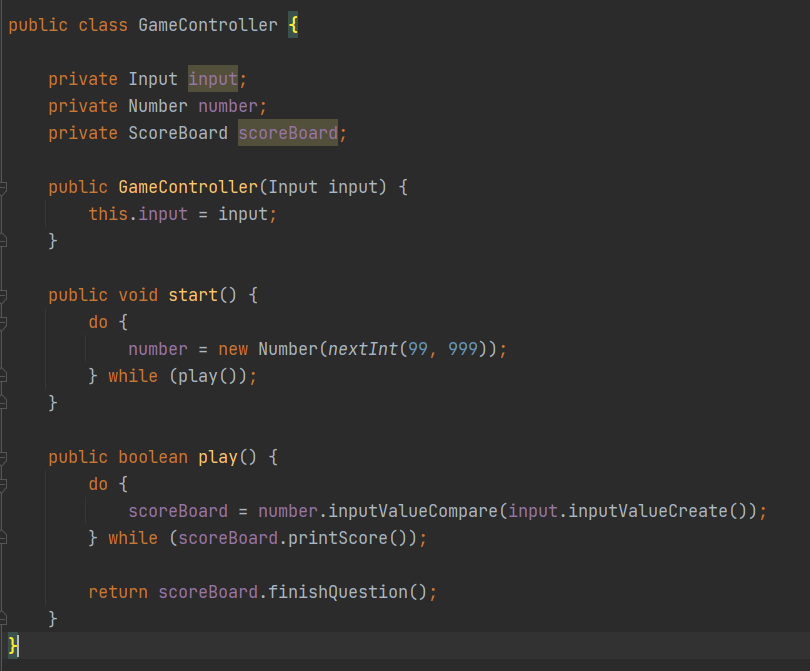Click the 'ScoreBoard' type name
The width and height of the screenshot is (810, 671).
click(178, 133)
